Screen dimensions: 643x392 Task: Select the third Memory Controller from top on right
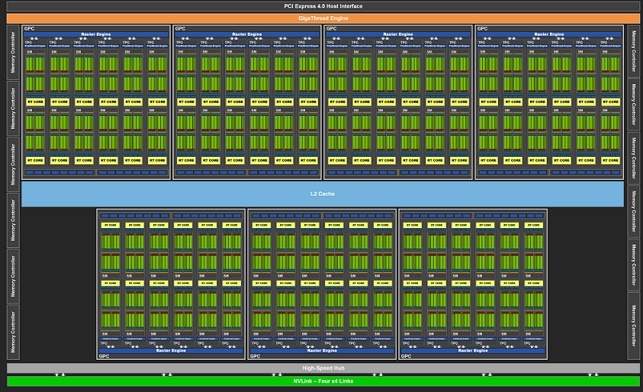[x=634, y=158]
